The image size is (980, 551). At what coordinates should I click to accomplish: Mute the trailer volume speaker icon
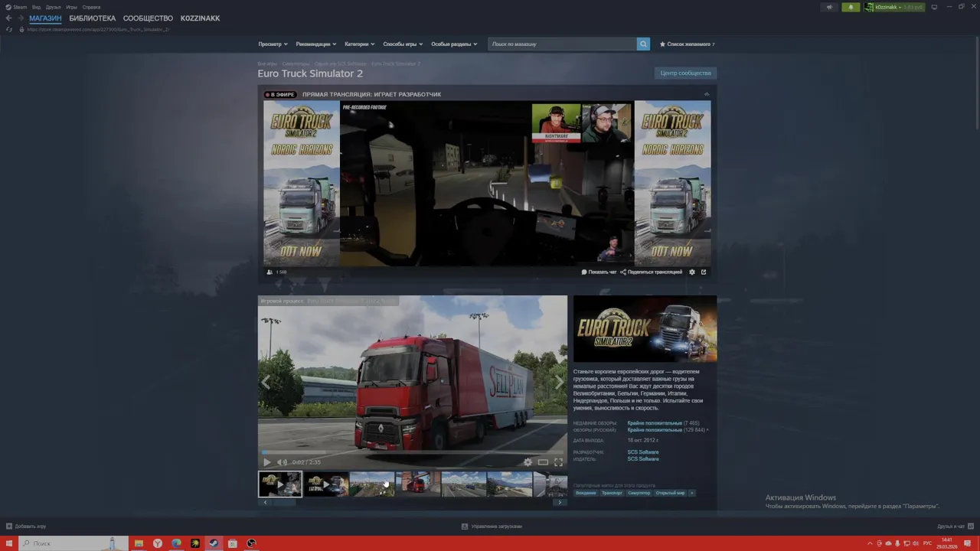coord(281,461)
